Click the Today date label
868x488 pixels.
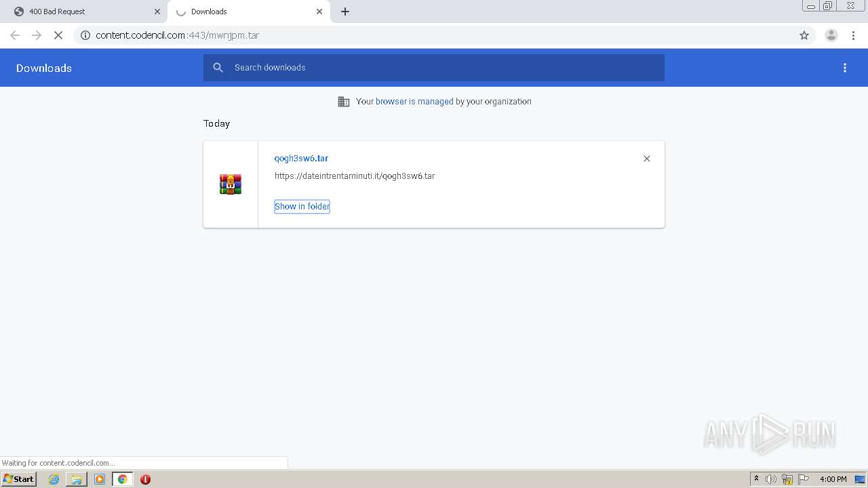217,123
